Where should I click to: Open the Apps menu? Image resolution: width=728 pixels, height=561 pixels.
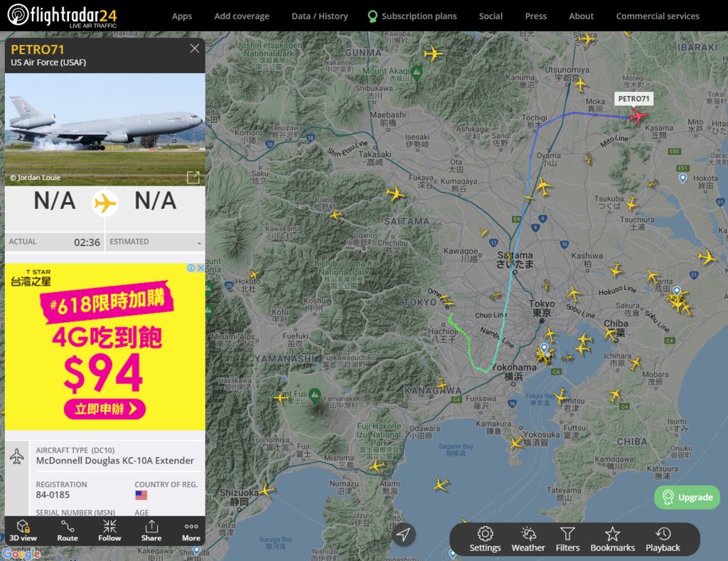[182, 16]
